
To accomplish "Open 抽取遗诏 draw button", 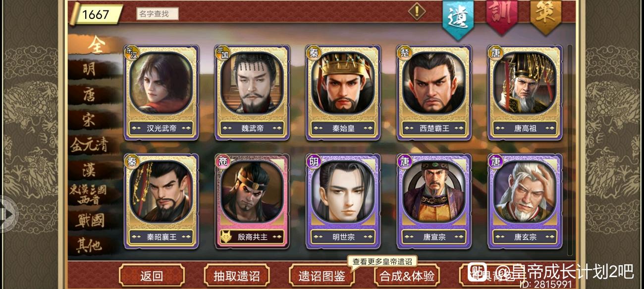I will (236, 276).
